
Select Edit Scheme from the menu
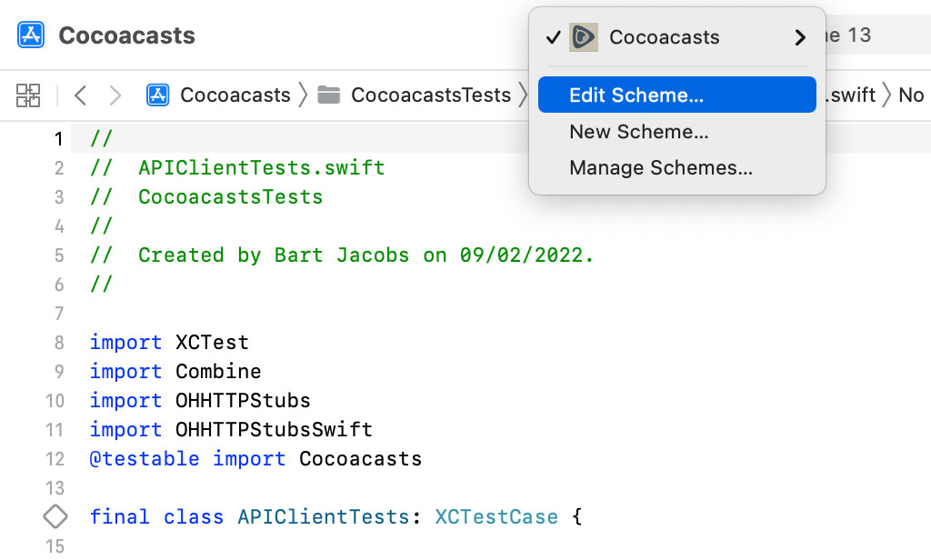click(x=636, y=95)
